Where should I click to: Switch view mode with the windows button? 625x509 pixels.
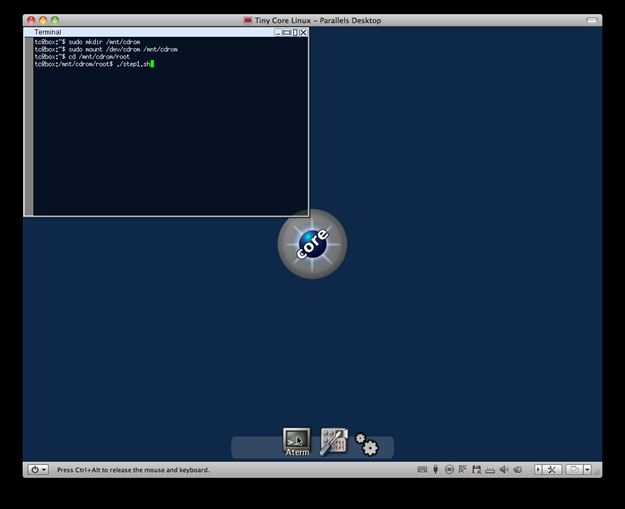pos(574,470)
